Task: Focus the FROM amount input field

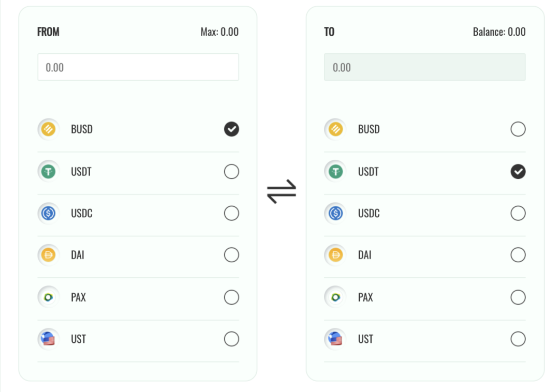Action: 138,67
